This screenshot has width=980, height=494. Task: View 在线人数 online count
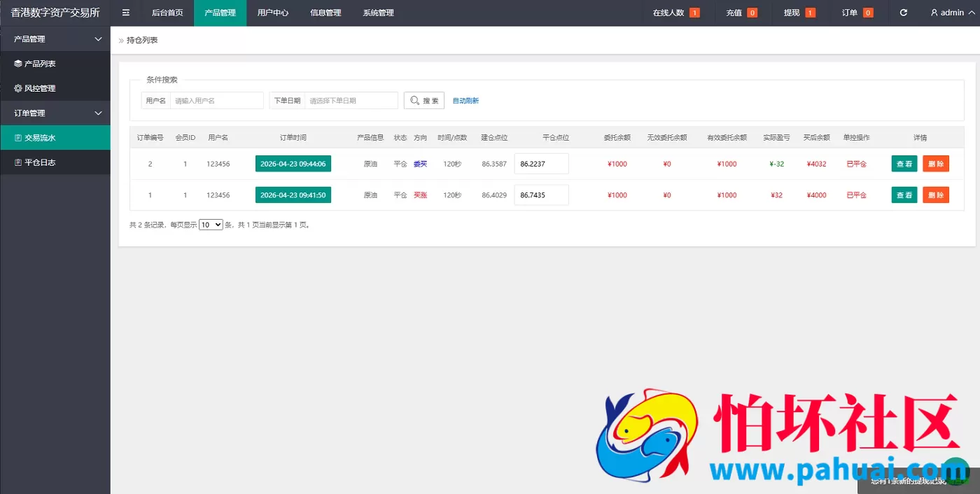[676, 13]
